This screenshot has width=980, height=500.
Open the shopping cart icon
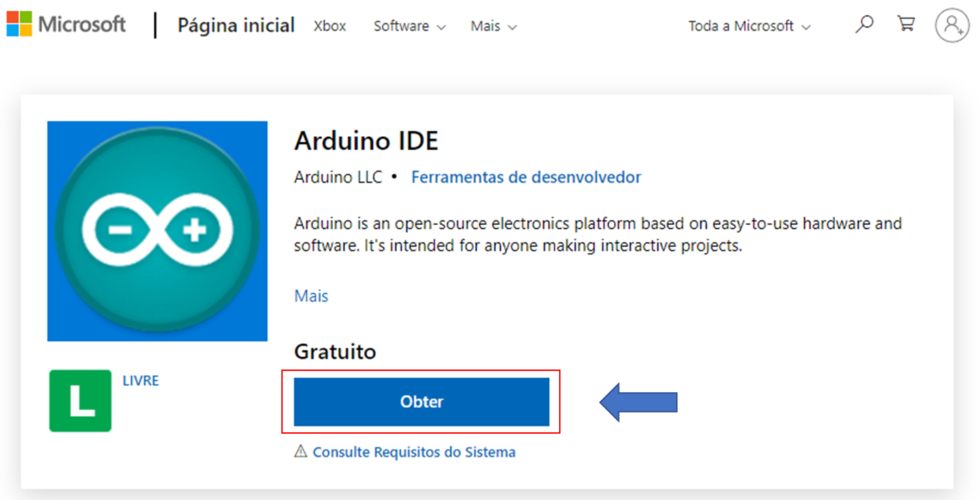(906, 24)
